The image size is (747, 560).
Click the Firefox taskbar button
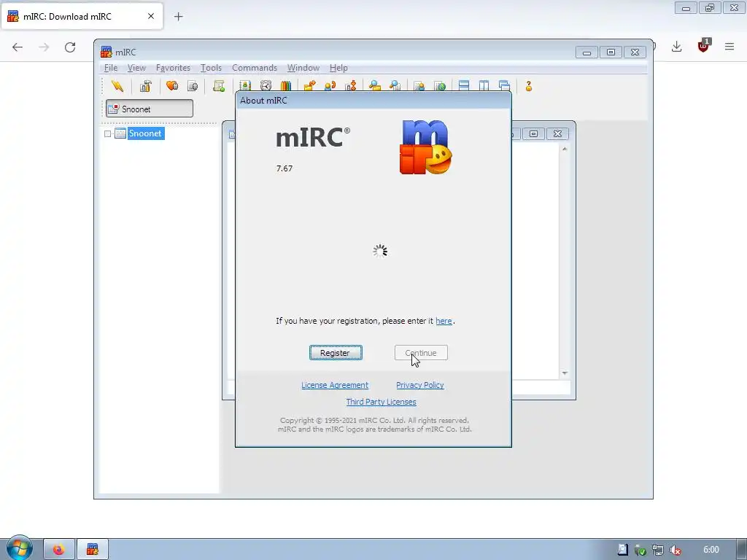(x=59, y=550)
